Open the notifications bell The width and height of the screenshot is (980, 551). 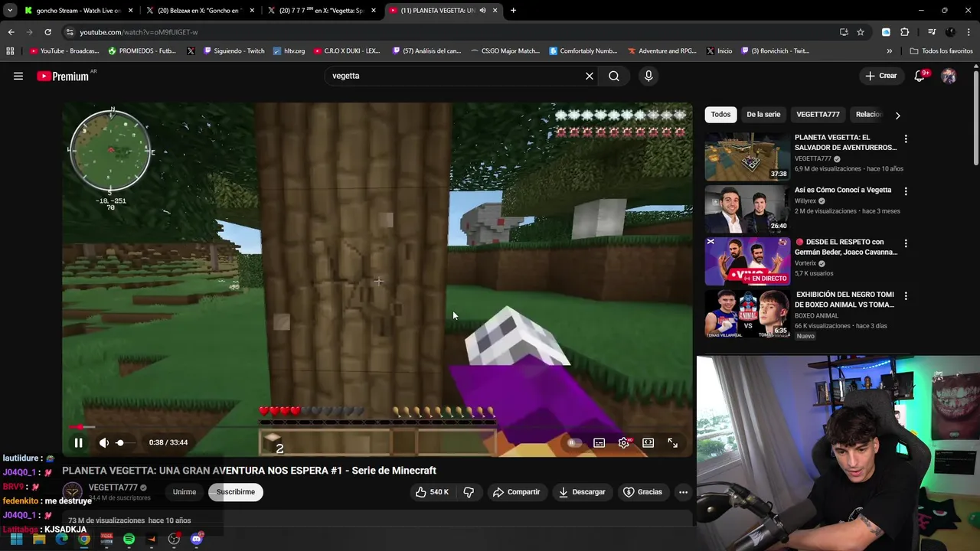920,76
